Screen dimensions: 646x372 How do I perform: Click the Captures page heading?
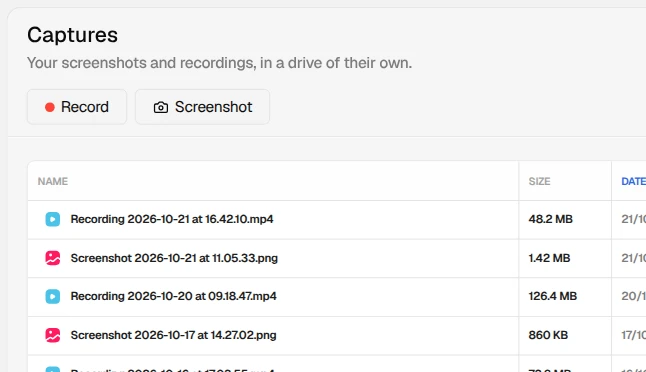click(x=73, y=35)
